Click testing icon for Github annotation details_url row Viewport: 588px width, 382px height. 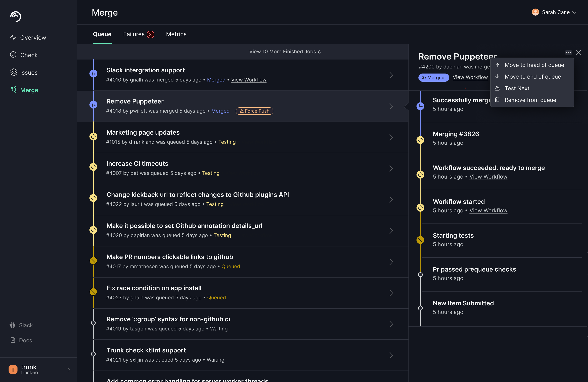[x=93, y=230]
